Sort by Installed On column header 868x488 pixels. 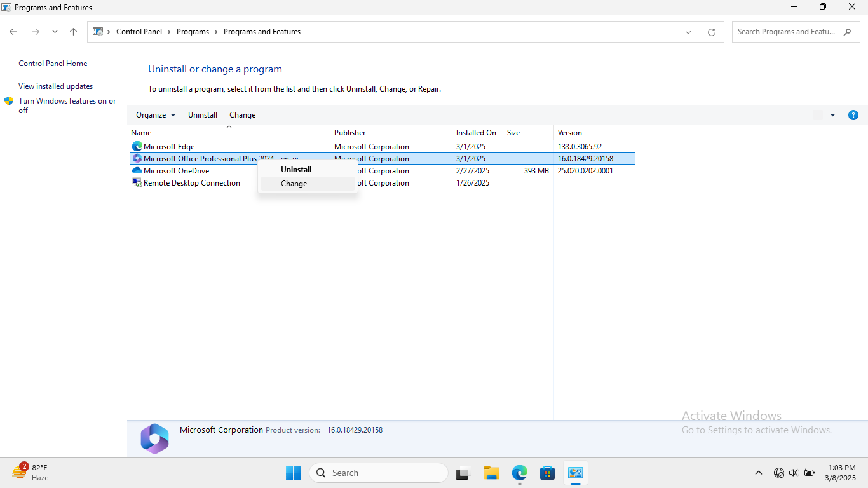[477, 133]
